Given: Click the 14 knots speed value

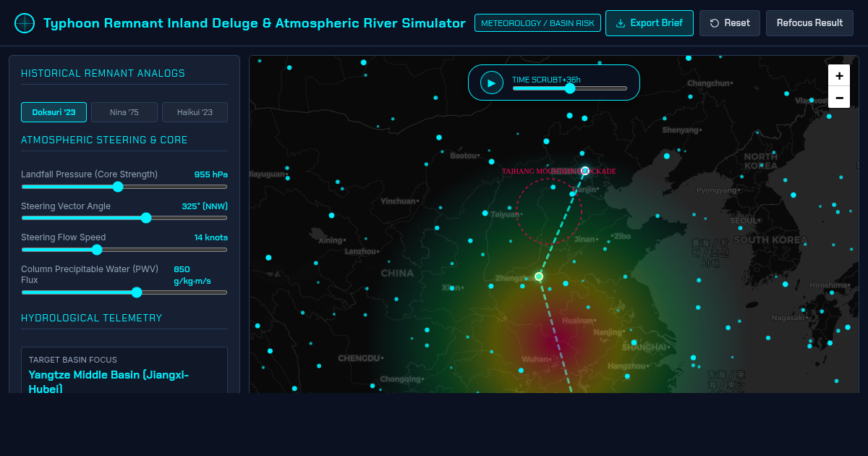Looking at the screenshot, I should [x=211, y=237].
